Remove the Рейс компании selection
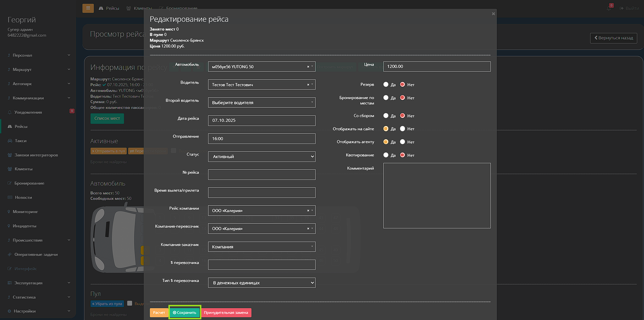 [x=308, y=211]
